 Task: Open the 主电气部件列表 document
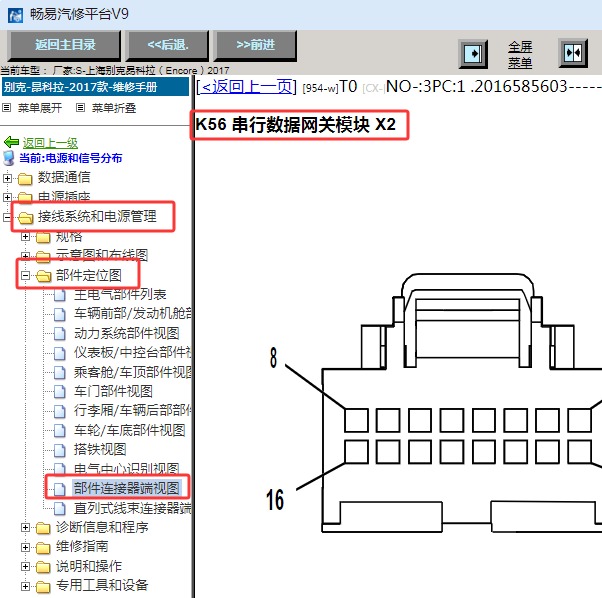[x=120, y=295]
